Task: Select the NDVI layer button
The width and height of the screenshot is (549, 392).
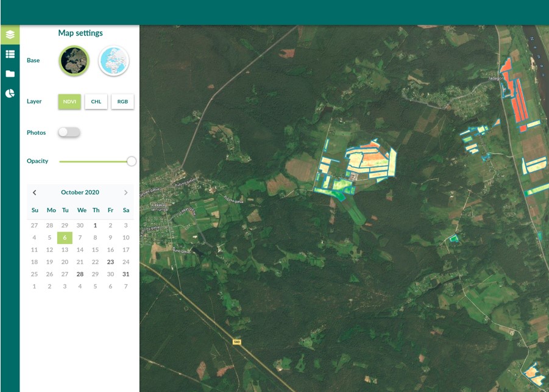Action: [69, 102]
